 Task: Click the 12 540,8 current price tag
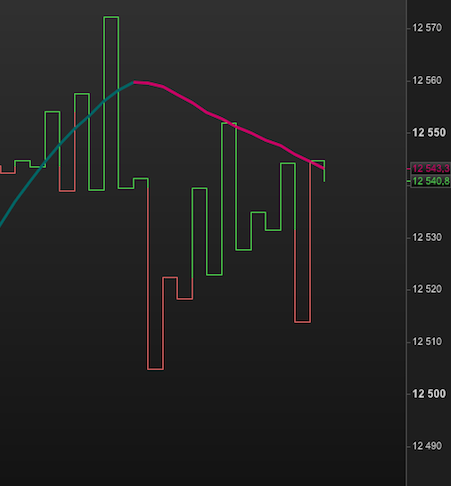click(430, 181)
